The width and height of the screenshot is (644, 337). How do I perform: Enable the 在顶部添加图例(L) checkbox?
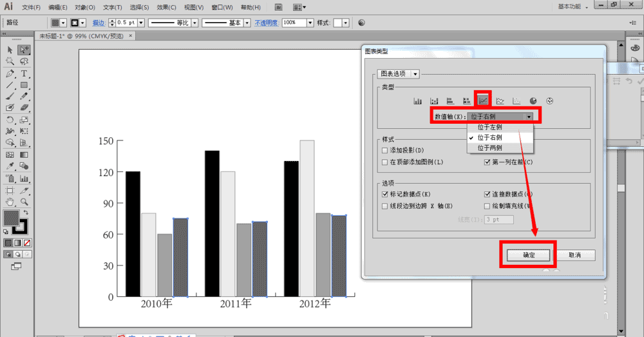pyautogui.click(x=385, y=162)
